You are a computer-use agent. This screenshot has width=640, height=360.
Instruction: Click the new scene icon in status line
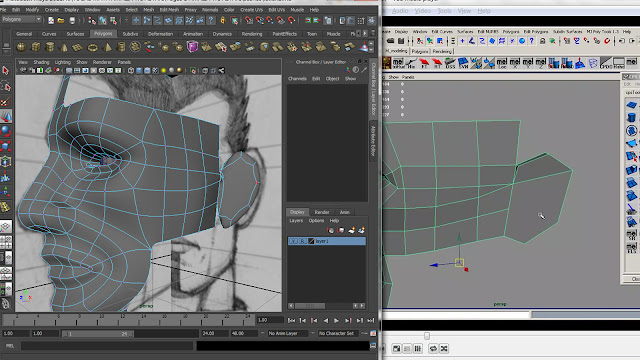click(x=51, y=20)
